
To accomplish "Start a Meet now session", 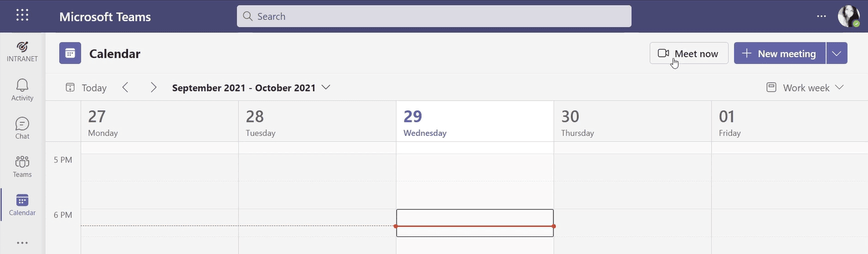I will [x=689, y=53].
